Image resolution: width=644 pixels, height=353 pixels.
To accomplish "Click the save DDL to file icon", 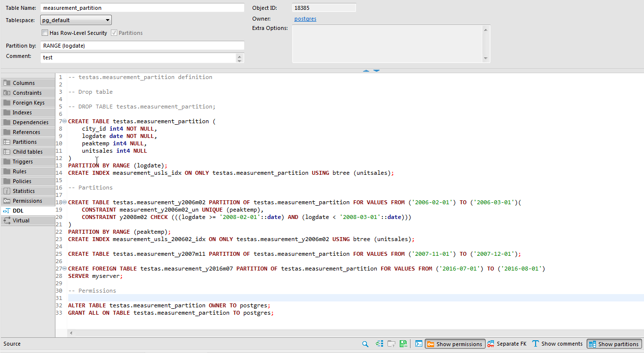I will tap(403, 344).
